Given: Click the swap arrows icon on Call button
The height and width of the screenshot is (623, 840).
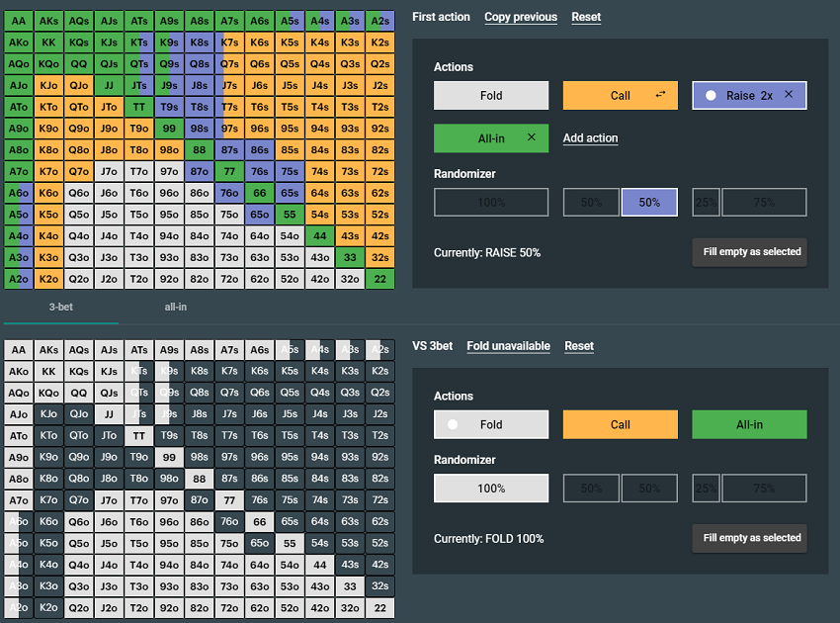Looking at the screenshot, I should tap(661, 96).
